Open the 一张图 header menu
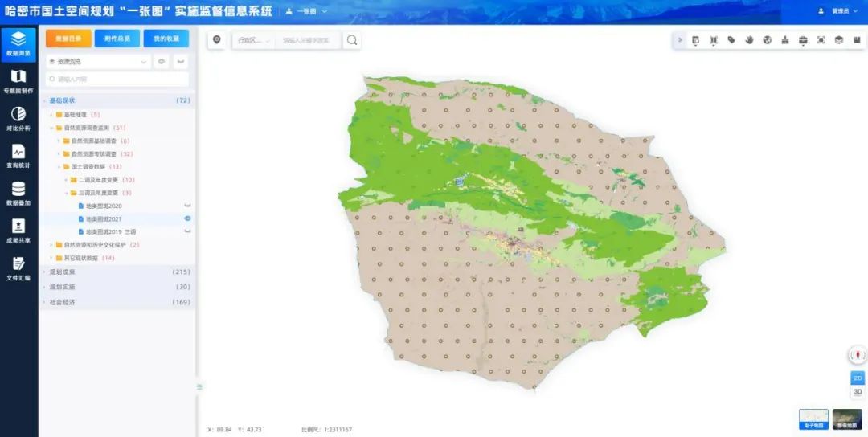Image resolution: width=868 pixels, height=437 pixels. (307, 11)
